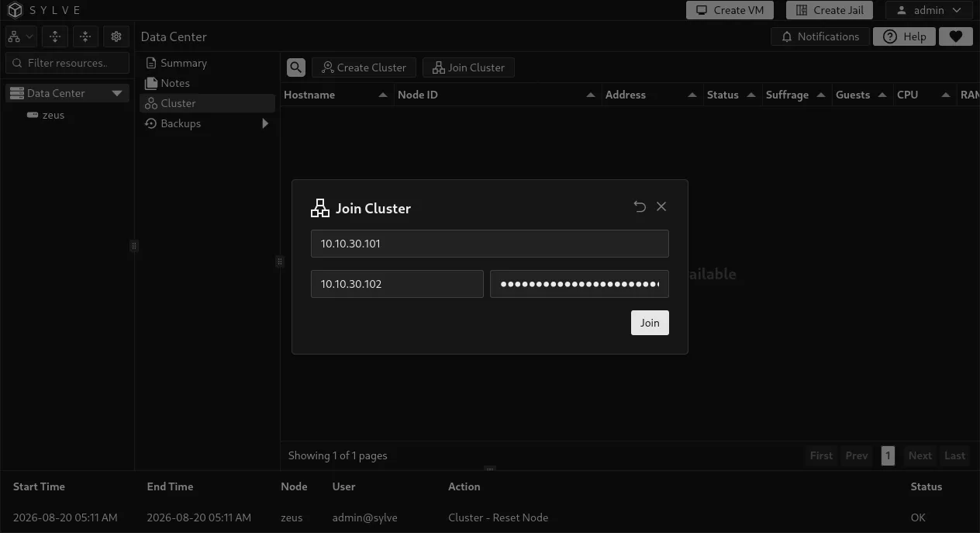Click the Data Center breadcrumb title
Screen dimensions: 980x533
pyautogui.click(x=174, y=36)
